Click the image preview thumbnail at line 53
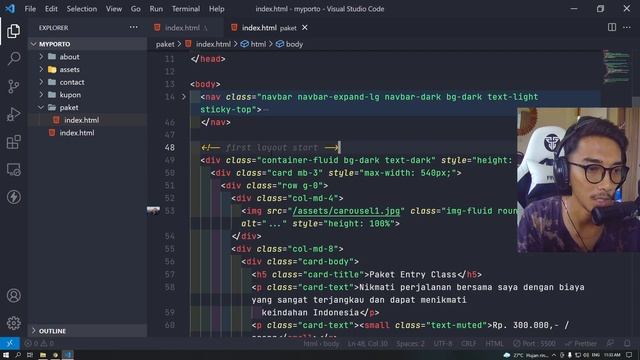 tap(153, 211)
